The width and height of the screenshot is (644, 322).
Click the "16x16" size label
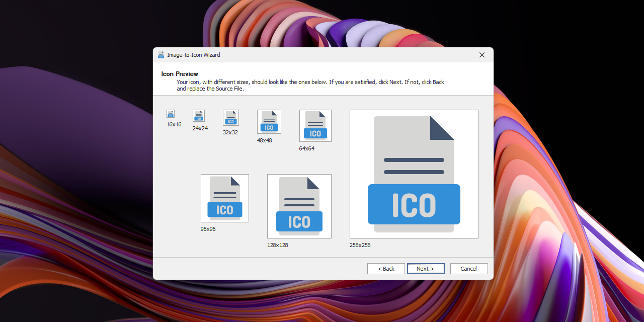point(174,124)
